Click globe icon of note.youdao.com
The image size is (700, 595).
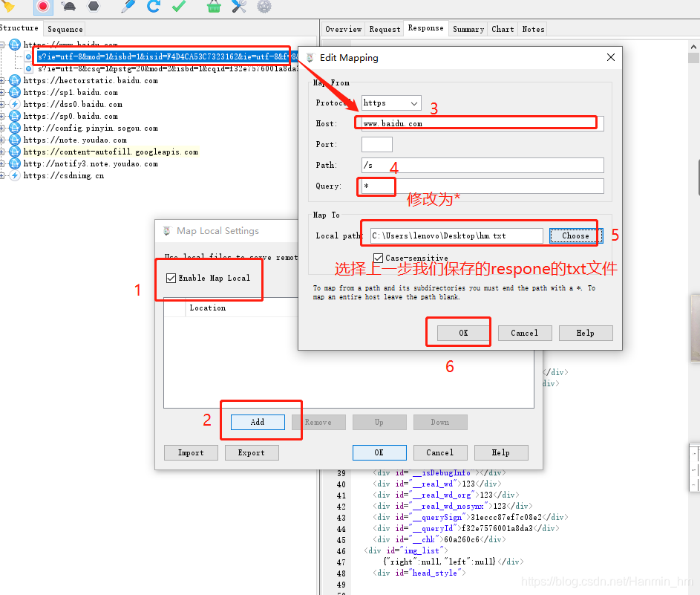pyautogui.click(x=15, y=140)
